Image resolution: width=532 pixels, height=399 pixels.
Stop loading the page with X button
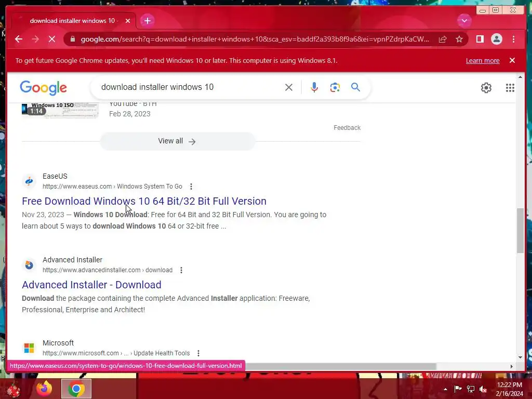pos(52,39)
